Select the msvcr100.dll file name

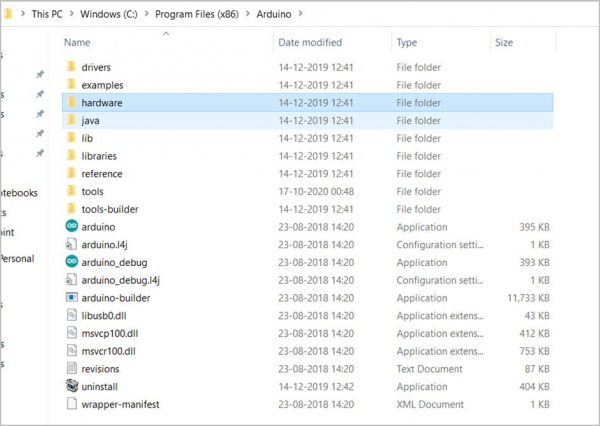108,351
